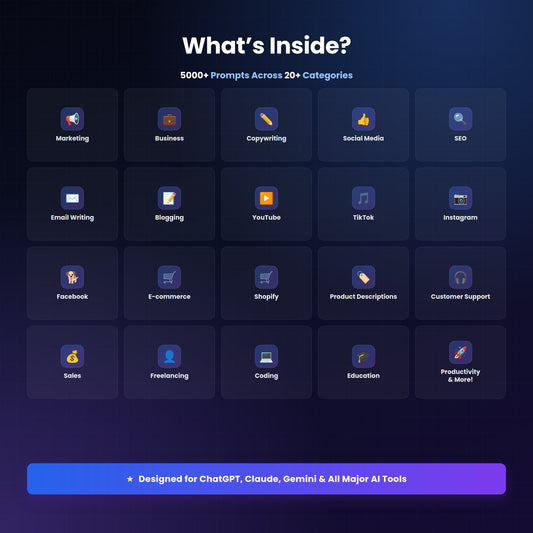Click the Education graduation cap icon
The image size is (533, 533).
coord(363,357)
